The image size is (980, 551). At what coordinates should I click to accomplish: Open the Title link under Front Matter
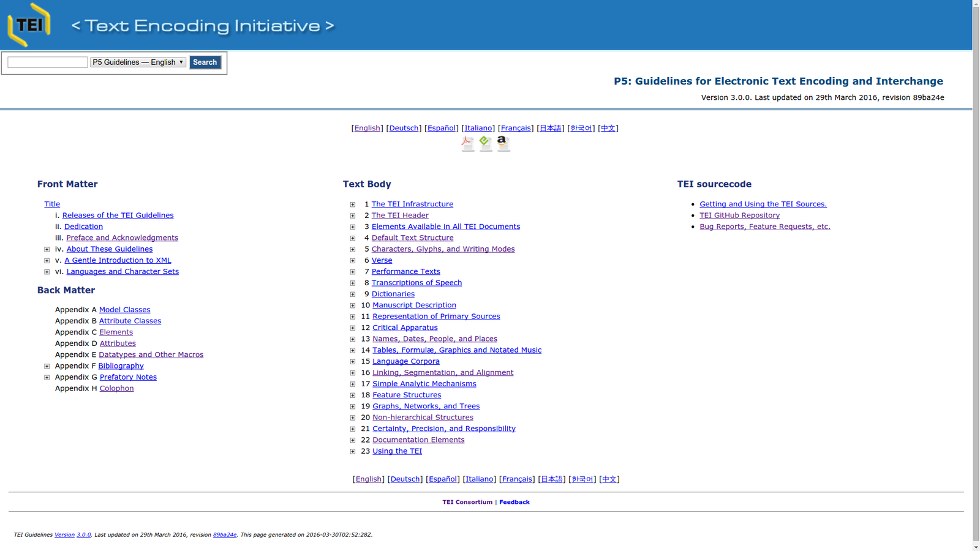tap(52, 204)
